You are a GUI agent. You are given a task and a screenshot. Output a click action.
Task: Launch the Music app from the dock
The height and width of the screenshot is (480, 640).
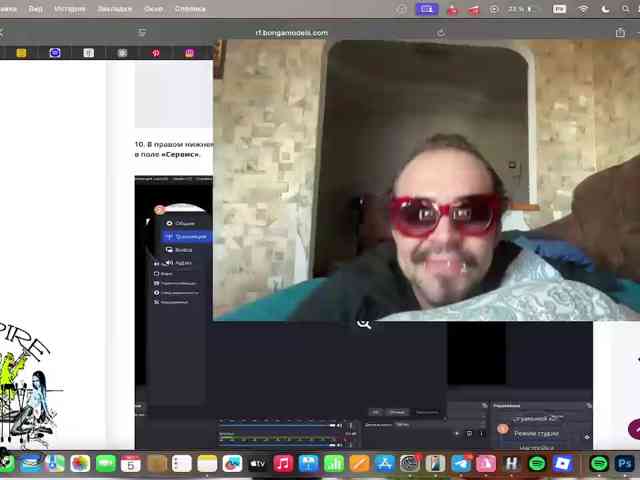[283, 464]
